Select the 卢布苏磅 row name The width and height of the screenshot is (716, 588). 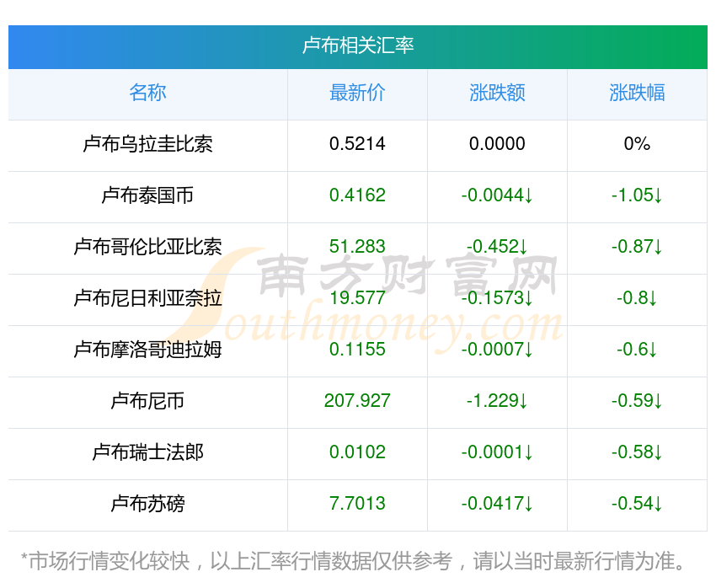(147, 504)
